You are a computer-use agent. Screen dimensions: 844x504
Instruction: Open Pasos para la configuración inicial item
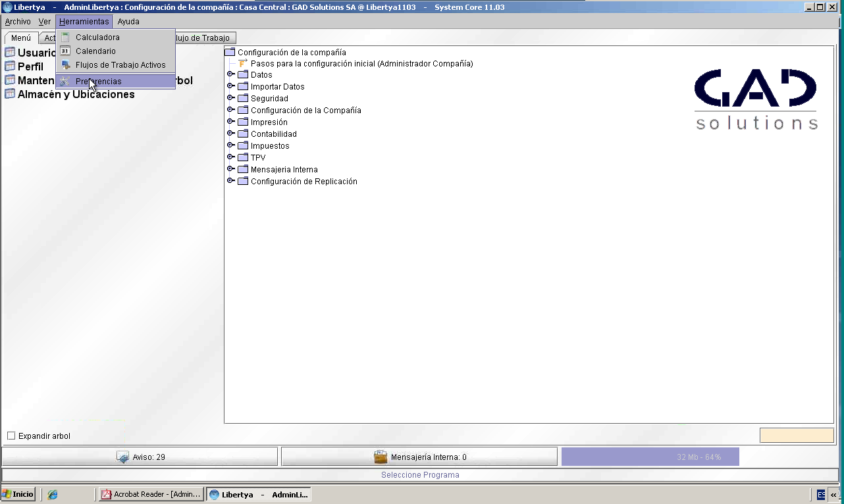click(x=361, y=64)
